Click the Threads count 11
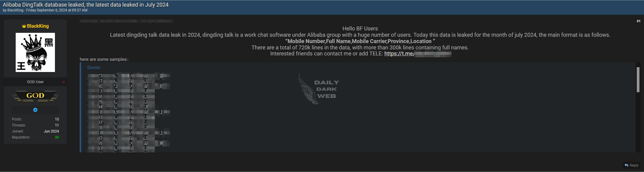Screen dimensions: 644x172 57,125
